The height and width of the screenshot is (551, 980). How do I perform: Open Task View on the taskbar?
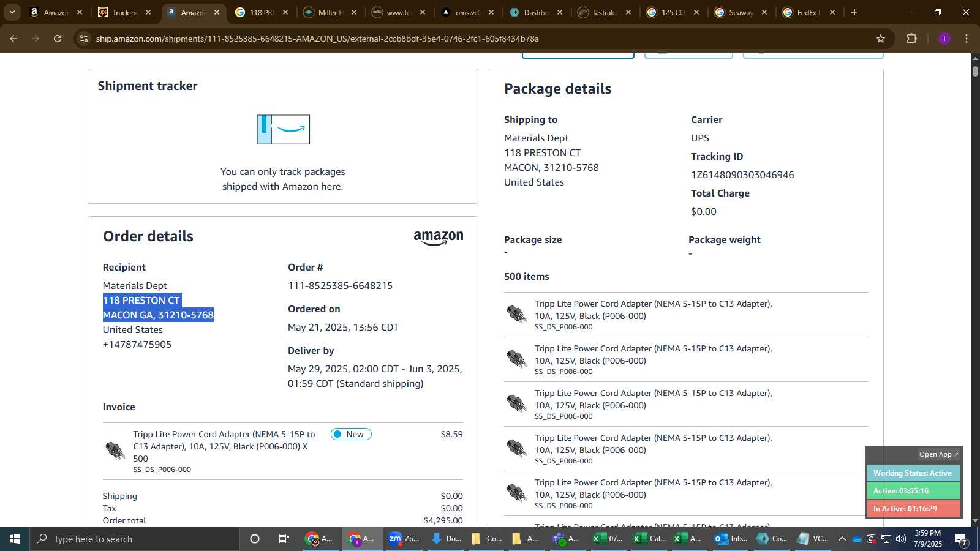pos(284,539)
